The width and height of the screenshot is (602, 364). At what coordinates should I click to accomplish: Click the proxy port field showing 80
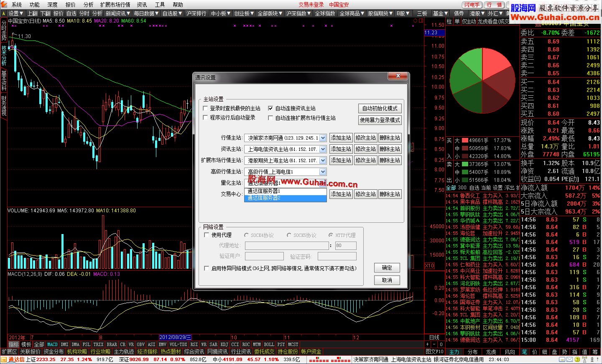[x=346, y=246]
